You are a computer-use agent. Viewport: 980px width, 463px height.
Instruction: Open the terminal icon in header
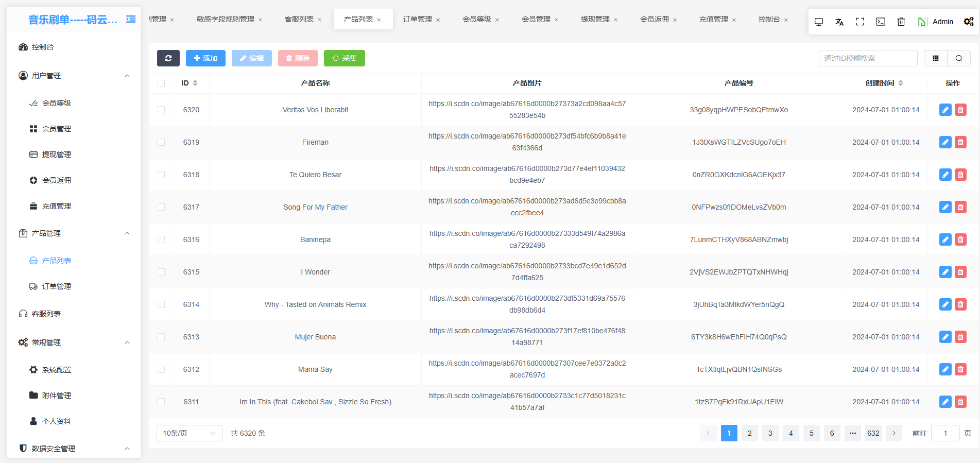coord(880,22)
